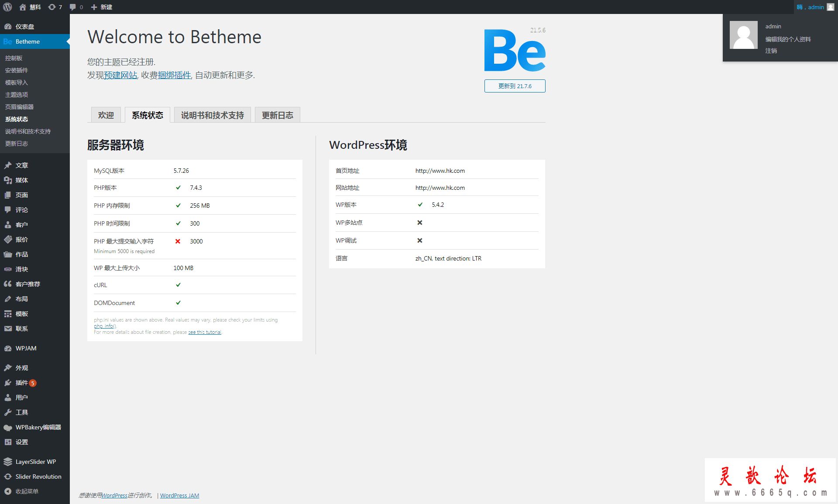Screen dimensions: 838x504
Task: Open the admin account menu in top bar
Action: pyautogui.click(x=815, y=7)
